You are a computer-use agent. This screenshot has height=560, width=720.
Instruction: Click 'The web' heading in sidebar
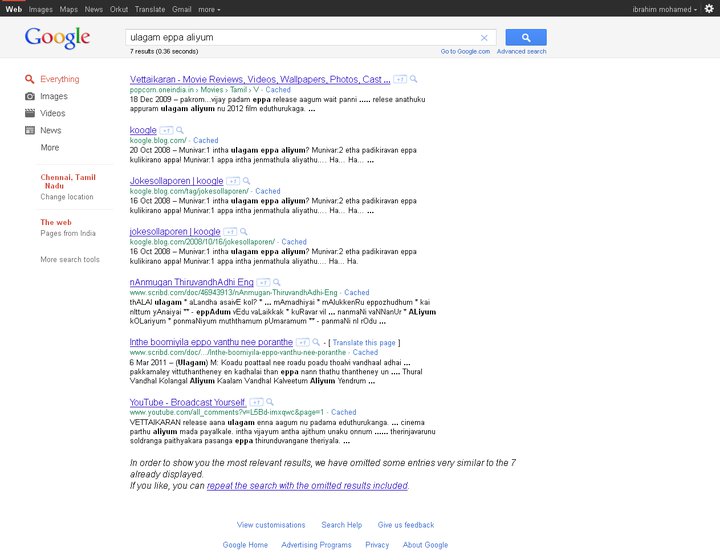pos(56,222)
